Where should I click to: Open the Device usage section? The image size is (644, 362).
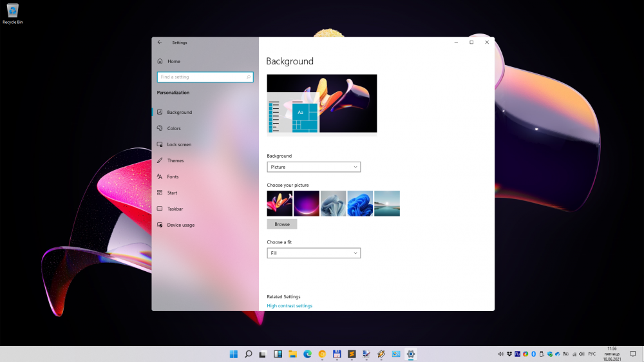(x=180, y=225)
